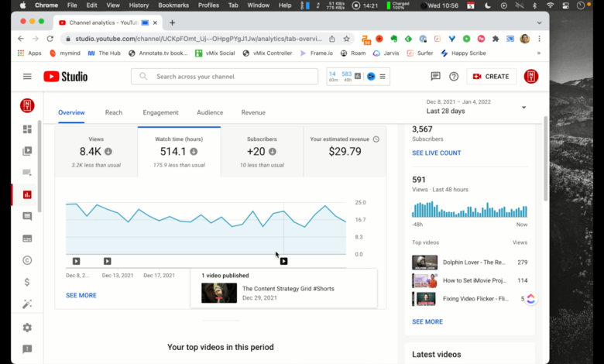Image resolution: width=604 pixels, height=364 pixels.
Task: Select Your estimated revenue card
Action: (345, 152)
